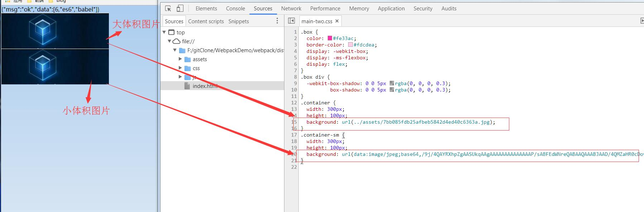Screen dimensions: 644x212
Task: Click the #fdcdea border-color swatch
Action: click(x=350, y=45)
